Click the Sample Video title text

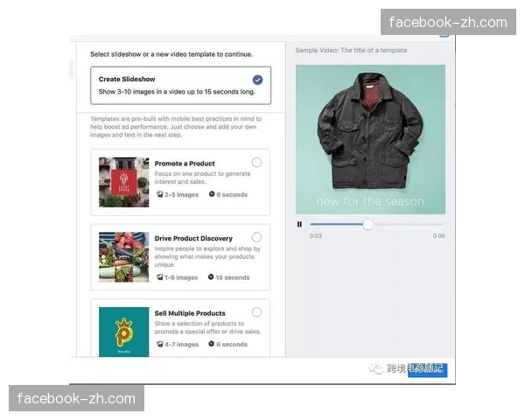[351, 50]
